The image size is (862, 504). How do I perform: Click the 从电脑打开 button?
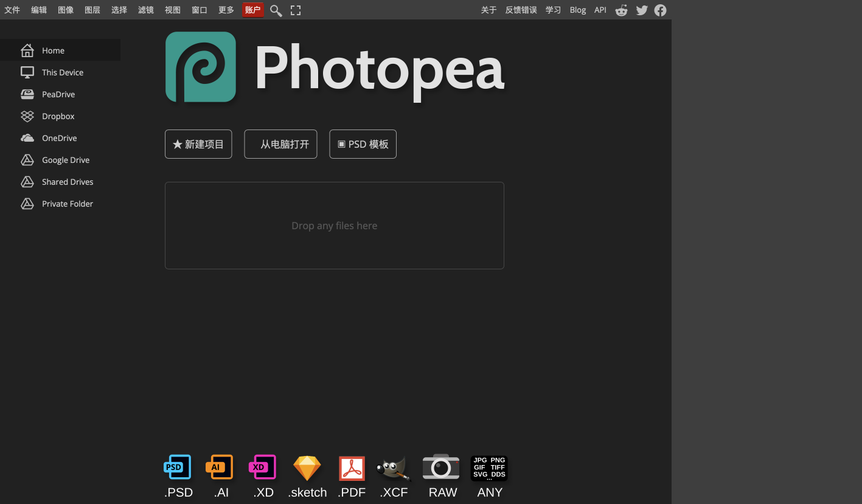280,144
